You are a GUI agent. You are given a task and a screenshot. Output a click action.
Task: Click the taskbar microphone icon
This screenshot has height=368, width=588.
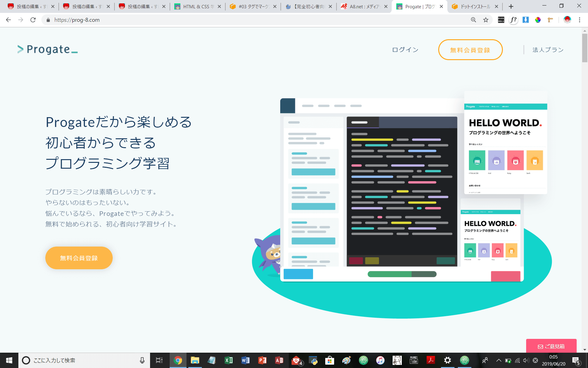pos(142,360)
